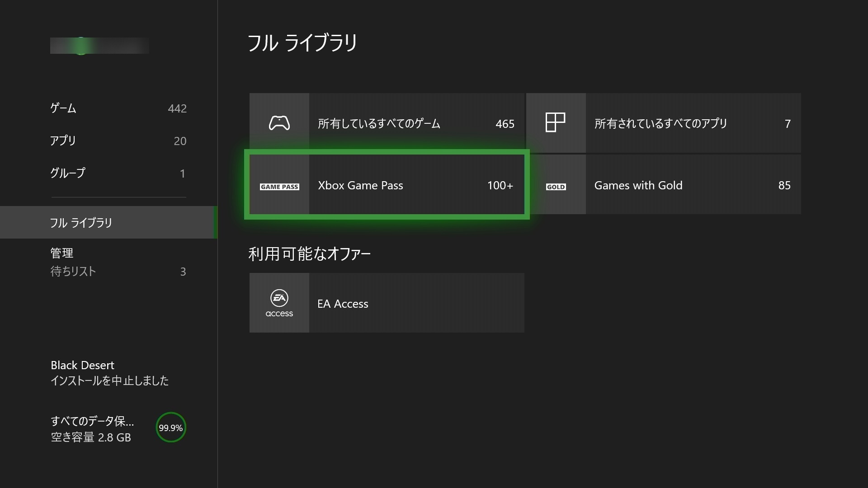The height and width of the screenshot is (488, 868).
Task: Click the GAME PASS badge icon
Action: (279, 186)
